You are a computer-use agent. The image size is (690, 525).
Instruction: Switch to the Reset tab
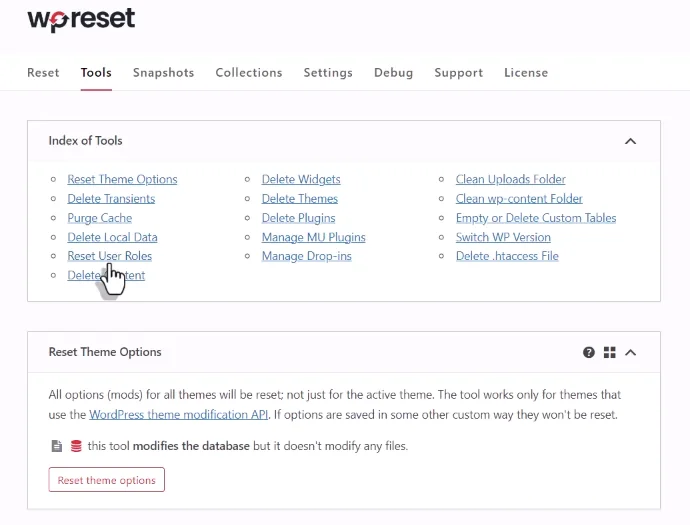(x=43, y=73)
